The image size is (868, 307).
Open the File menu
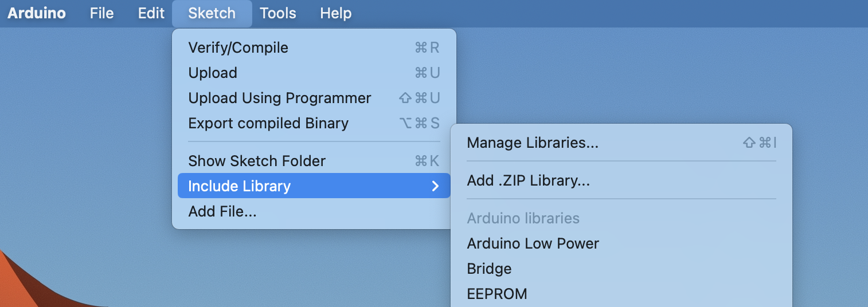click(101, 13)
